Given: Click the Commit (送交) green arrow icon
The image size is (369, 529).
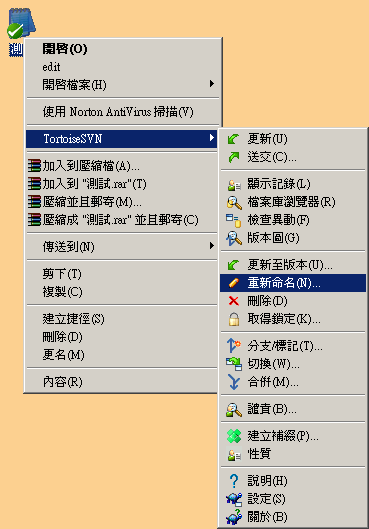Looking at the screenshot, I should [233, 157].
